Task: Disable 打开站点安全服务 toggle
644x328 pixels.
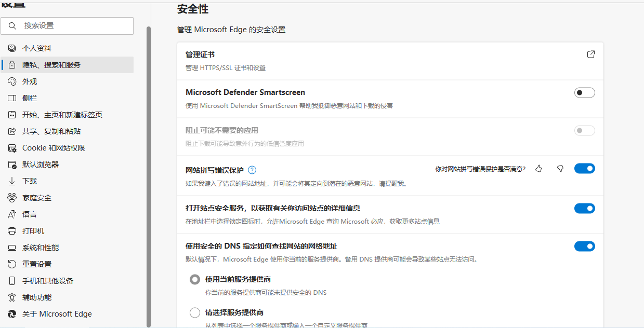Action: pyautogui.click(x=585, y=209)
